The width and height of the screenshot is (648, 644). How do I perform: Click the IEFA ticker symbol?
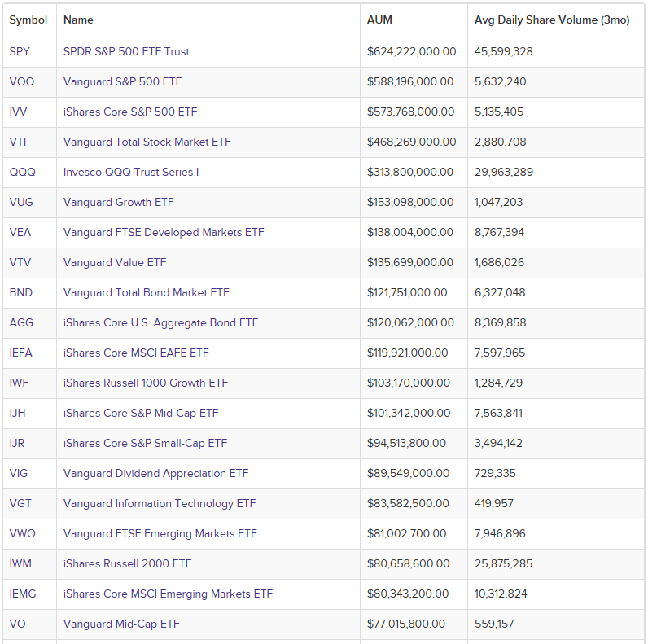20,353
